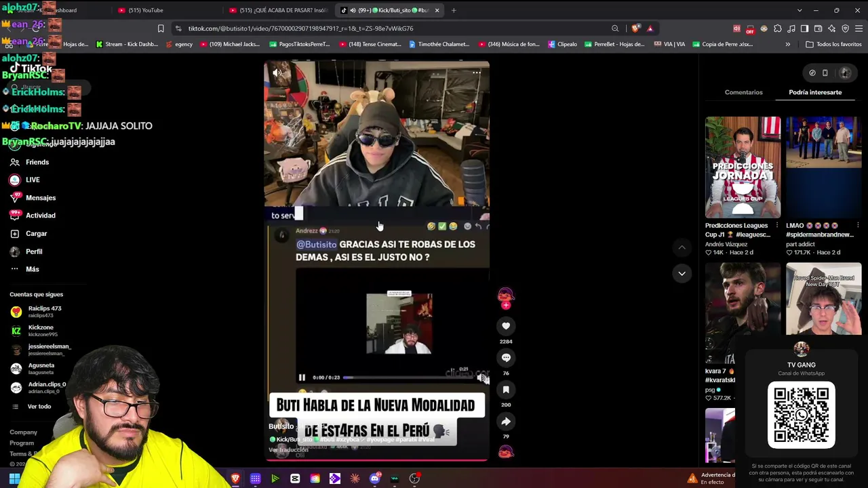Toggle the browser sidebar panel
The width and height of the screenshot is (868, 488).
804,28
